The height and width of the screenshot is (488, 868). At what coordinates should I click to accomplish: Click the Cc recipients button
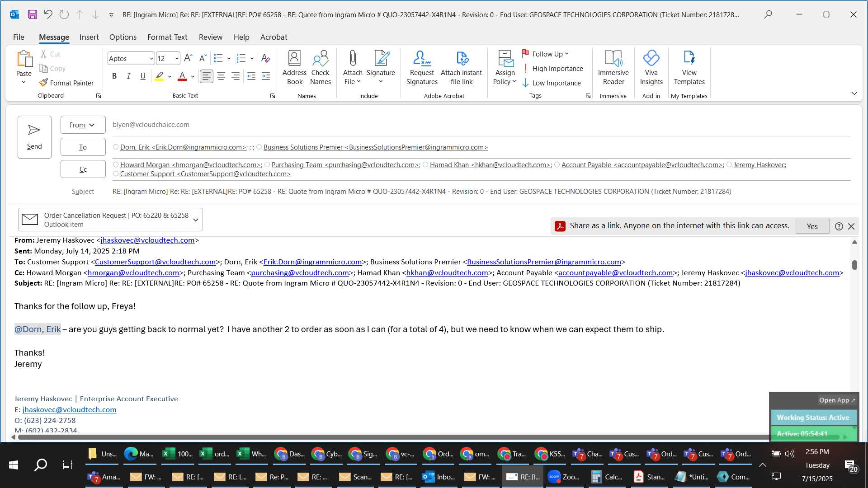point(83,169)
